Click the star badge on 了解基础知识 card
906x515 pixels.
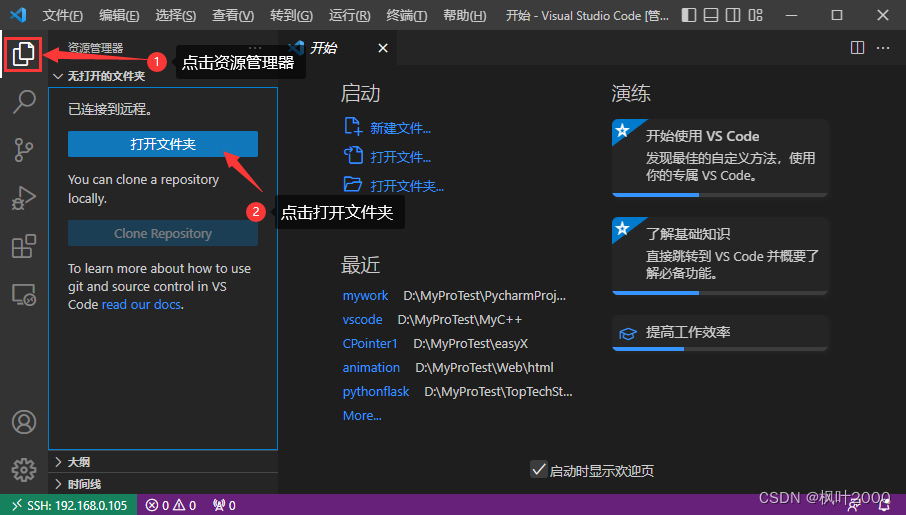pos(622,228)
